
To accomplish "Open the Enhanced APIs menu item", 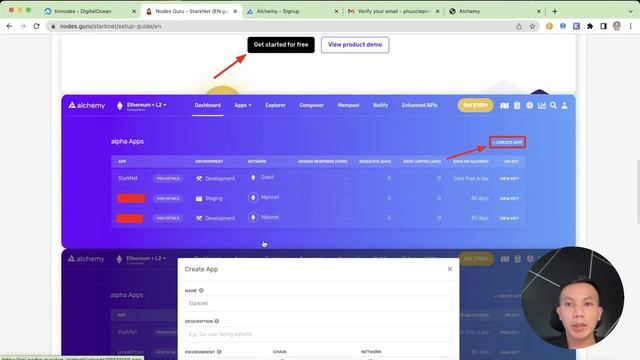I will click(x=419, y=105).
